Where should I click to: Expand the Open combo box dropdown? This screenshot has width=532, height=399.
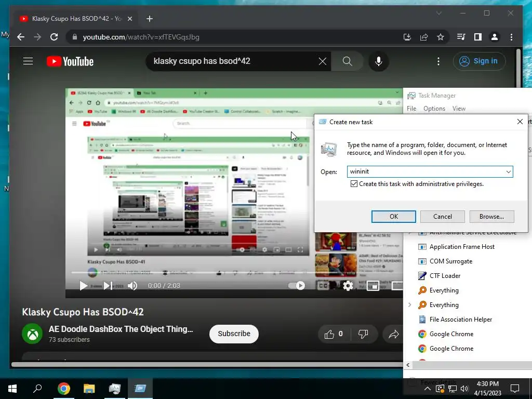(x=508, y=171)
